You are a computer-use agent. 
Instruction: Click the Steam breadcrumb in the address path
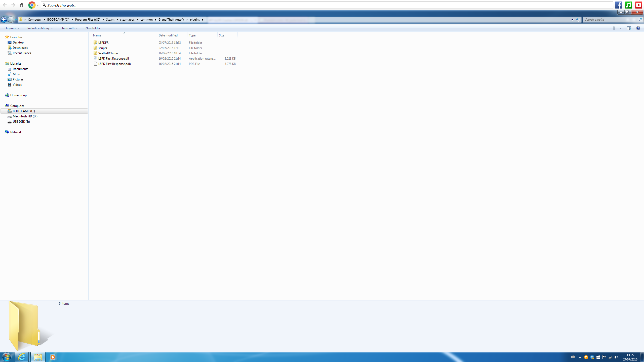110,20
